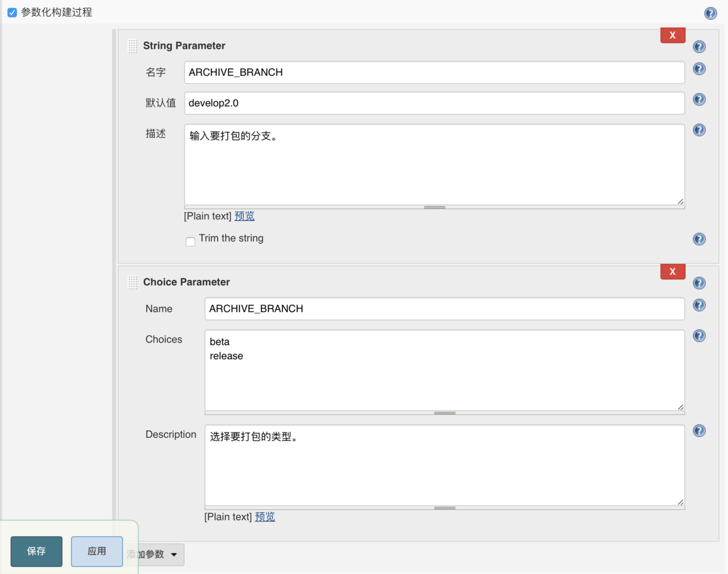Viewport: 728px width, 574px height.
Task: Click 预览 link under Choice Parameter description
Action: coord(265,516)
